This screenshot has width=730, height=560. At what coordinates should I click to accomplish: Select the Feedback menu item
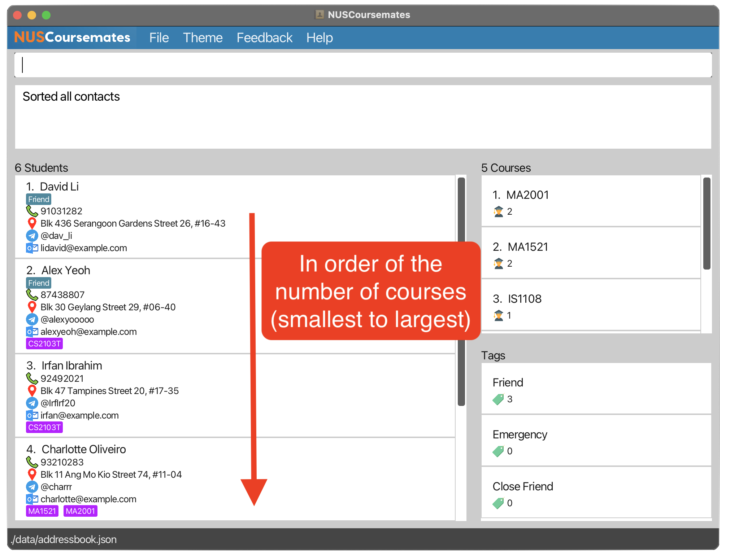(264, 38)
